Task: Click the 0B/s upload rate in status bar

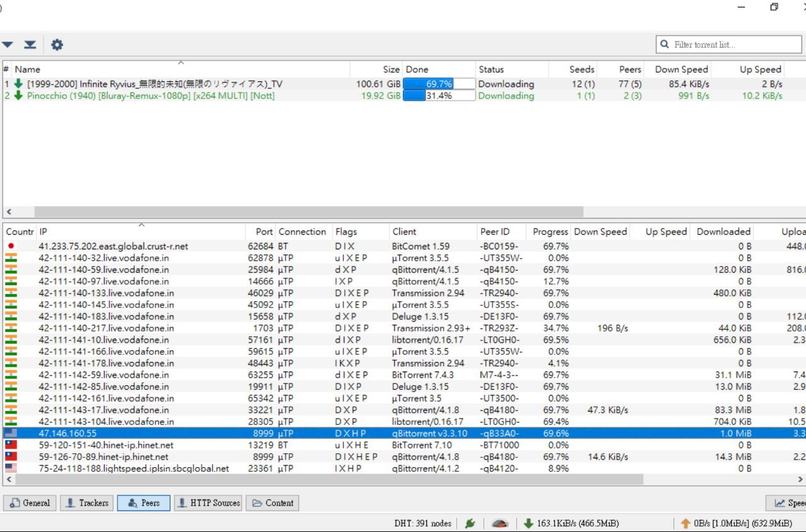Action: (x=743, y=523)
